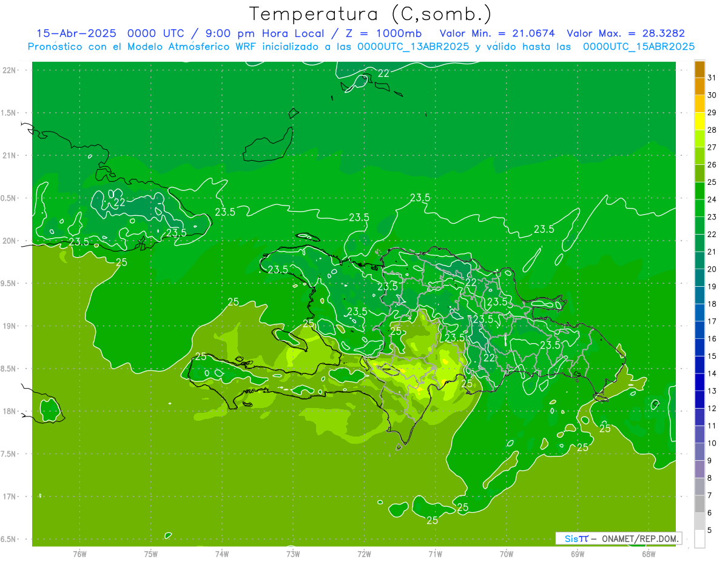Click the blue legend swatch between 16 and 17
This screenshot has height=562, width=728.
pos(699,330)
